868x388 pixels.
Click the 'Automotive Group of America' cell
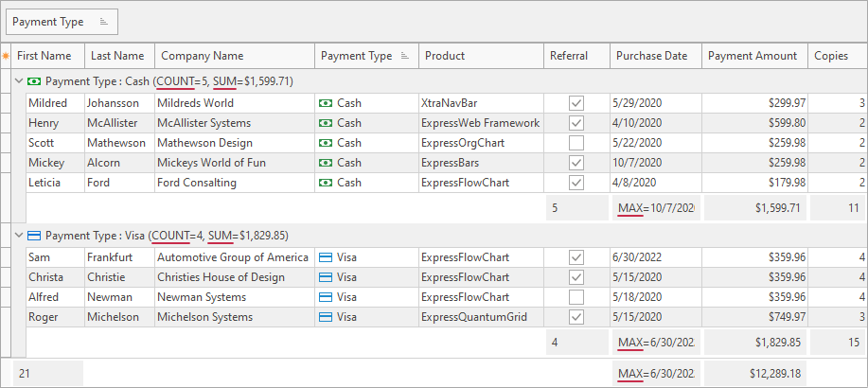[x=235, y=257]
